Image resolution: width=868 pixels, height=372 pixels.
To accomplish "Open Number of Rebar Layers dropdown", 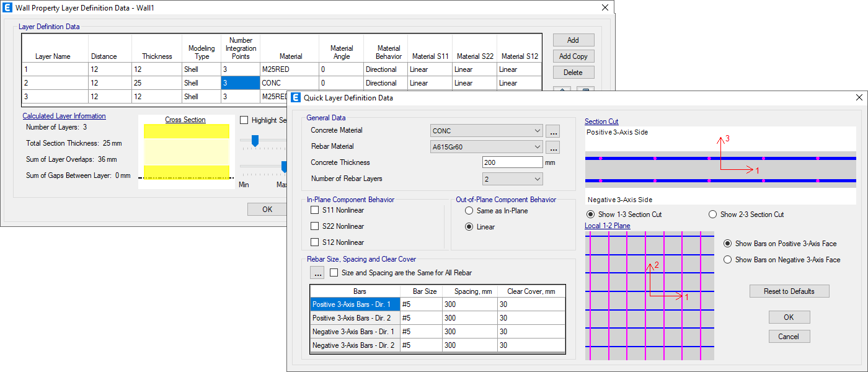I will 512,179.
